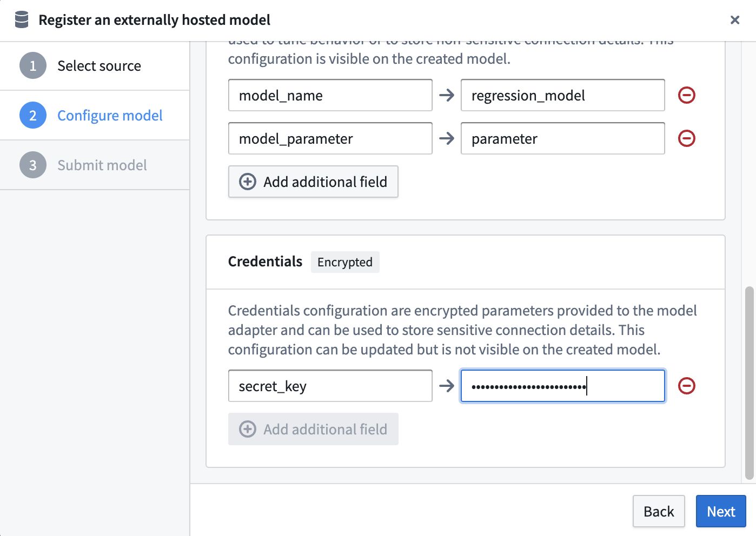756x536 pixels.
Task: Click disabled Add additional field under Credentials
Action: [x=313, y=429]
